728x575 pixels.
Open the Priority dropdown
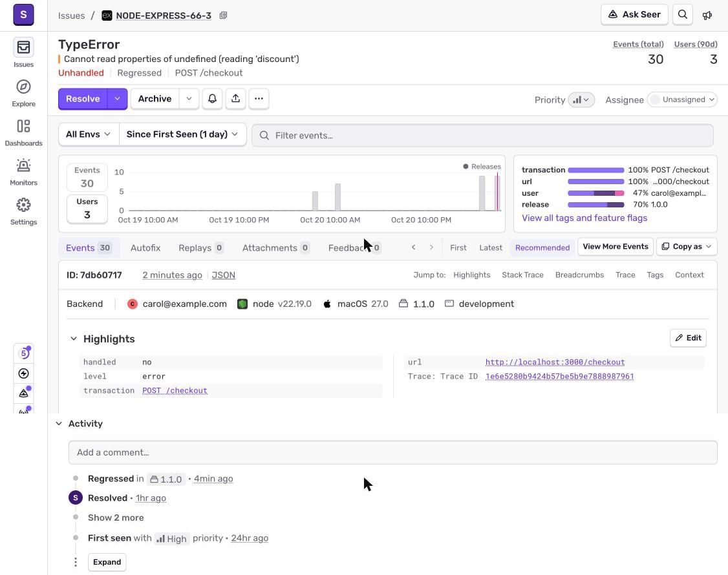tap(581, 99)
